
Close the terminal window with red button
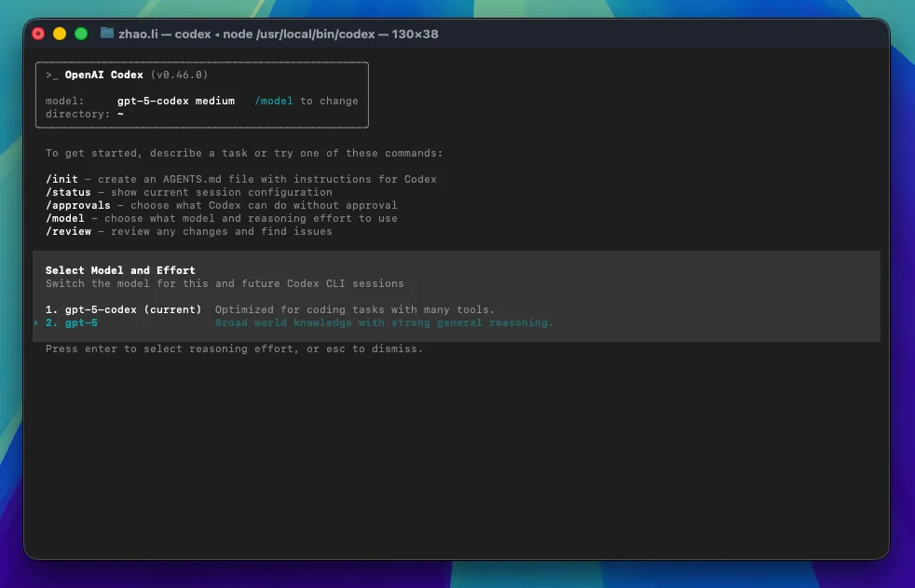tap(38, 34)
